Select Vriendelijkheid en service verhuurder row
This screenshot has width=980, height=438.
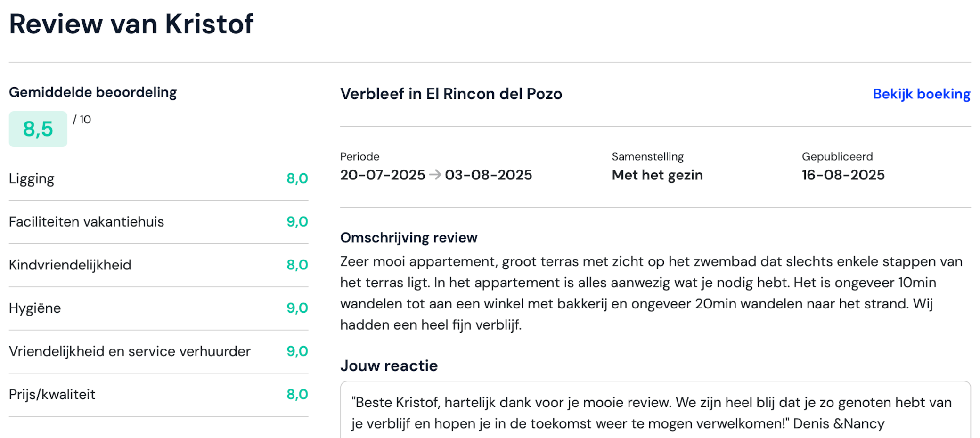[x=158, y=351]
